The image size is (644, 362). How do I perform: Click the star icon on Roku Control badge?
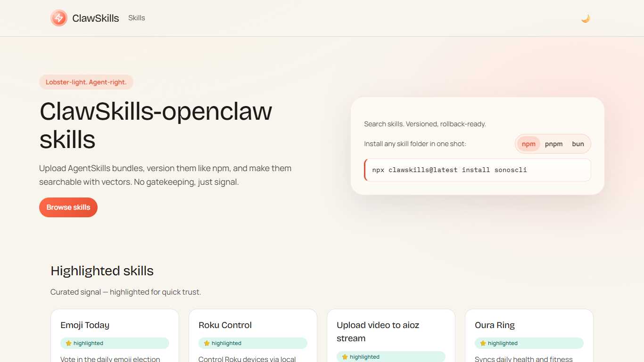coord(206,344)
